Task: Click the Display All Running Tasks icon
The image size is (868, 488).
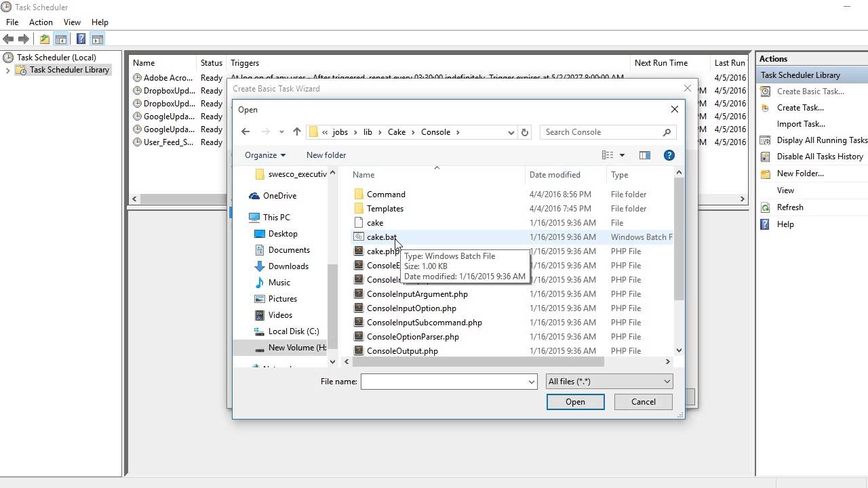Action: coord(766,140)
